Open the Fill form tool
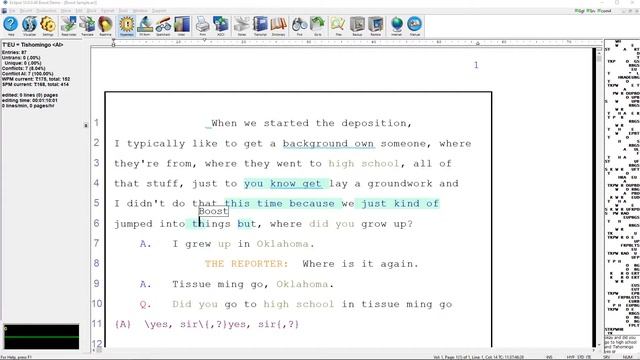 coord(145,26)
